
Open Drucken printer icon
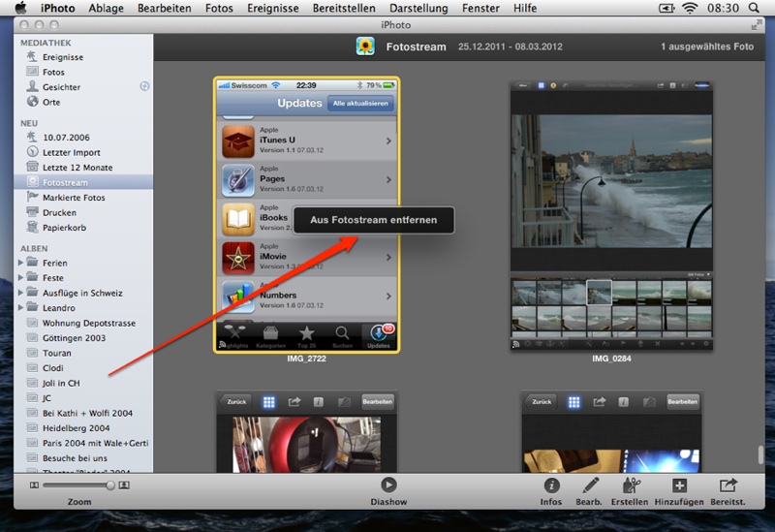(x=32, y=212)
